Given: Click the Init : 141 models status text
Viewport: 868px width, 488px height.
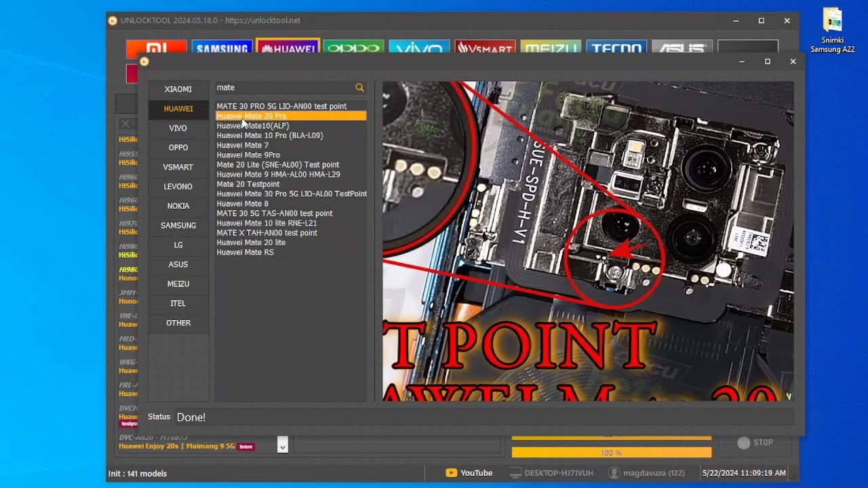Looking at the screenshot, I should tap(138, 474).
